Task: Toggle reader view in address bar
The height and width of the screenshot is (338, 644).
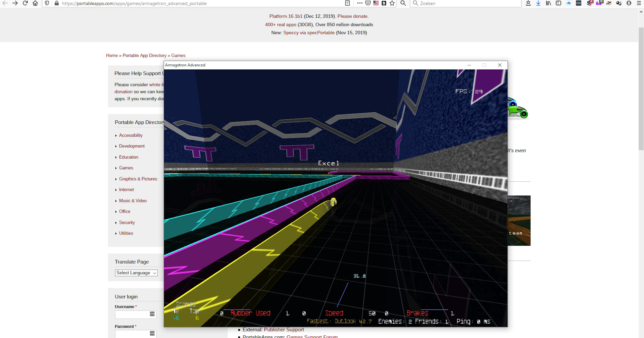Action: (347, 3)
